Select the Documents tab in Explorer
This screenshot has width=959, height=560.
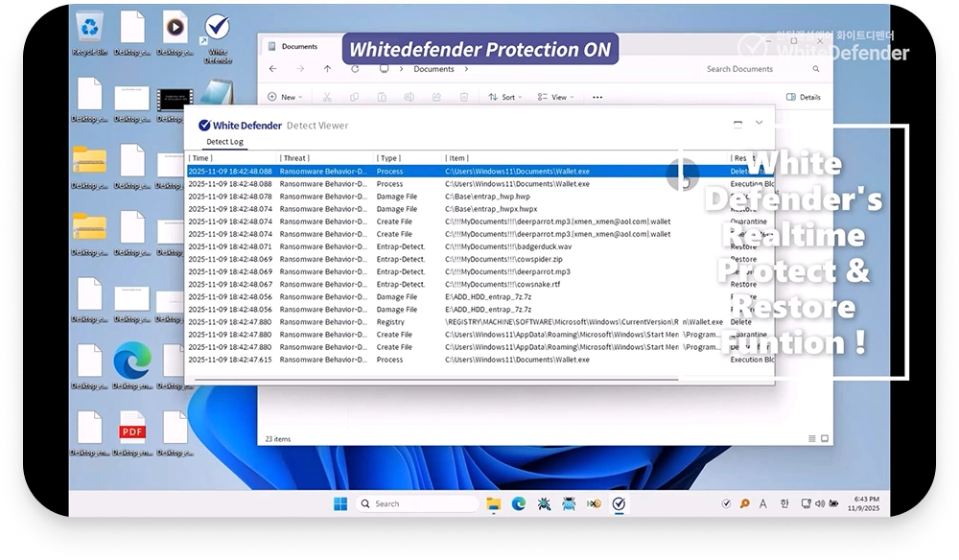tap(299, 46)
